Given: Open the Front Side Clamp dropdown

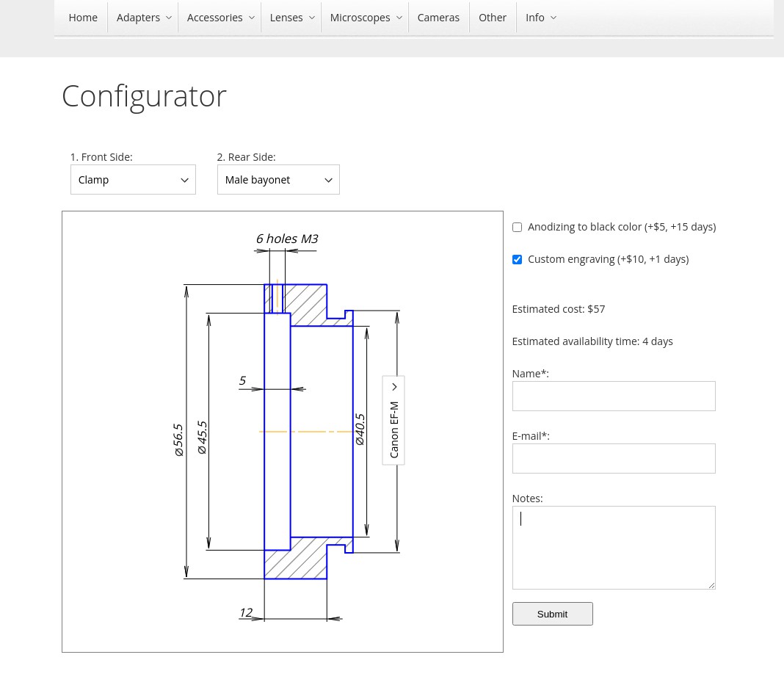Looking at the screenshot, I should click(x=133, y=179).
